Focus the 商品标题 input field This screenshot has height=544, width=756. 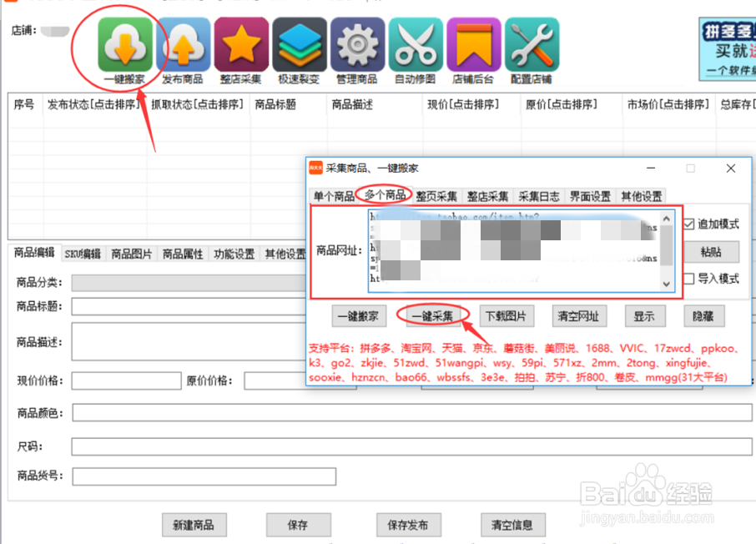pyautogui.click(x=189, y=306)
